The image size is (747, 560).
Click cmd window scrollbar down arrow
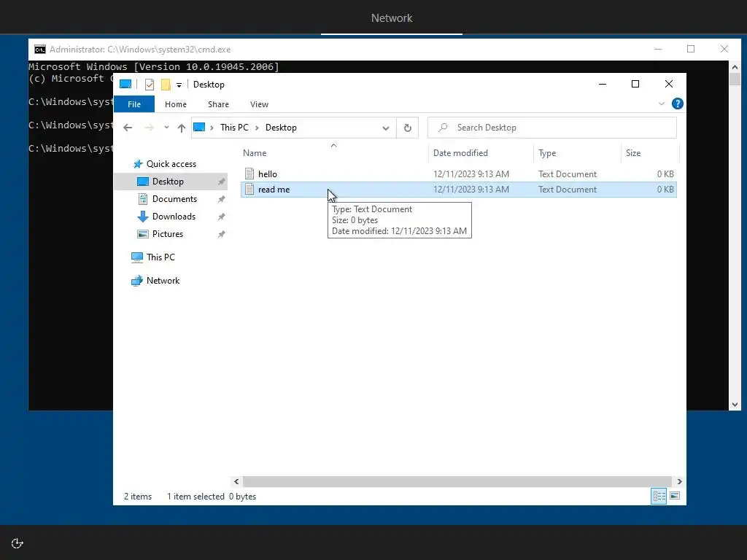[x=735, y=405]
